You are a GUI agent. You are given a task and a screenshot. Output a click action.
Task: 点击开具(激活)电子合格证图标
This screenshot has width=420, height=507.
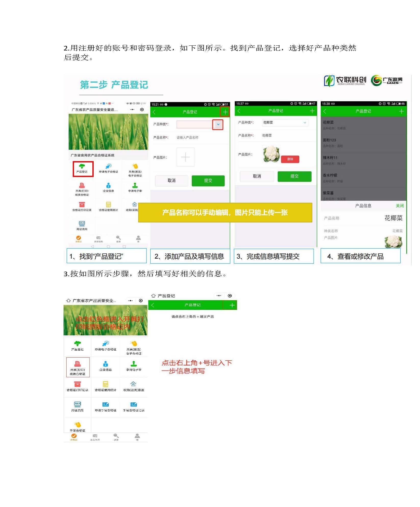pos(134,347)
